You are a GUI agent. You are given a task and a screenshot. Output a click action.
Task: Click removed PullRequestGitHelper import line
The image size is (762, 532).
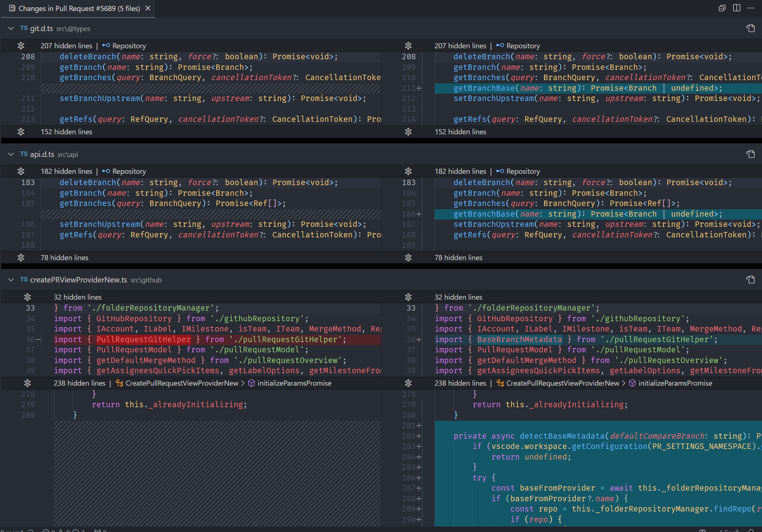pos(218,340)
